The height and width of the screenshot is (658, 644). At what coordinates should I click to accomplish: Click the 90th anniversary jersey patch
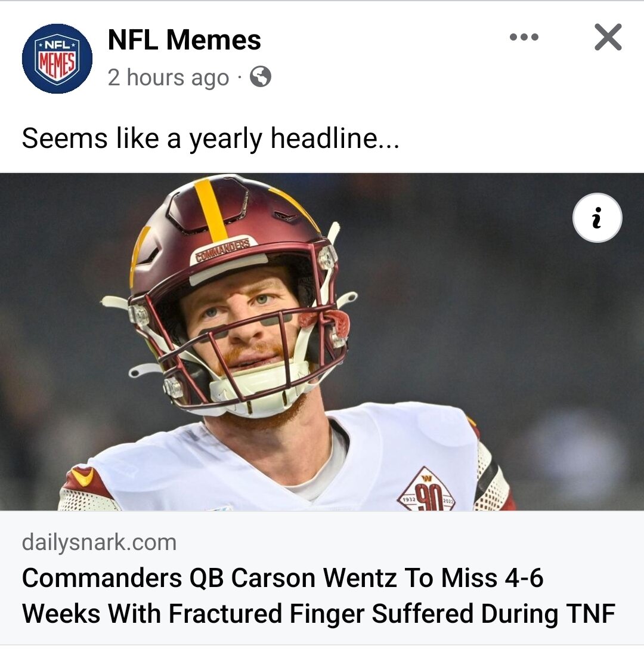click(x=426, y=490)
